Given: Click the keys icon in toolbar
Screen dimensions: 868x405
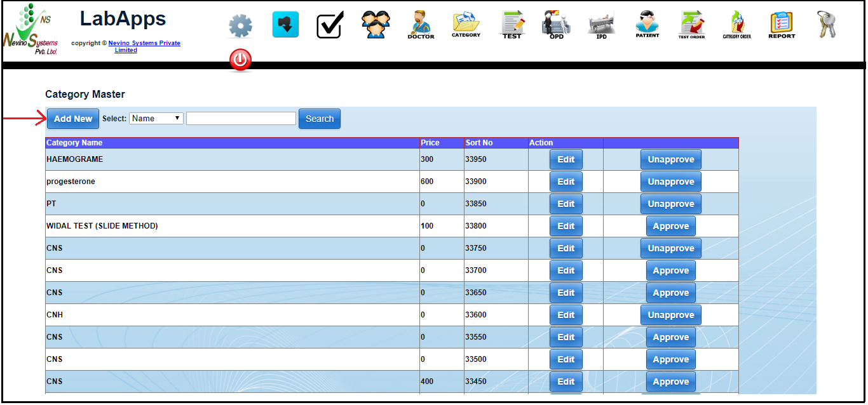Looking at the screenshot, I should tap(827, 25).
